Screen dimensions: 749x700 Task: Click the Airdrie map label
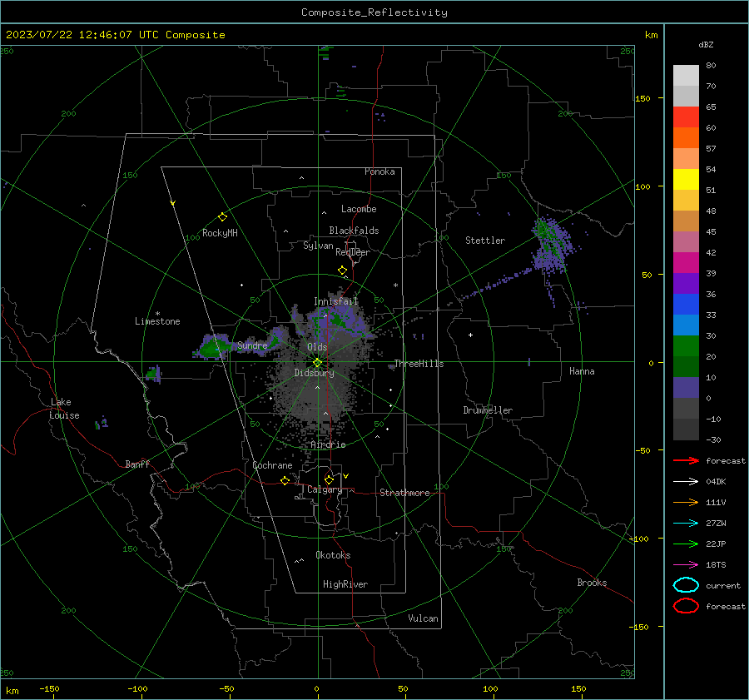pyautogui.click(x=328, y=444)
